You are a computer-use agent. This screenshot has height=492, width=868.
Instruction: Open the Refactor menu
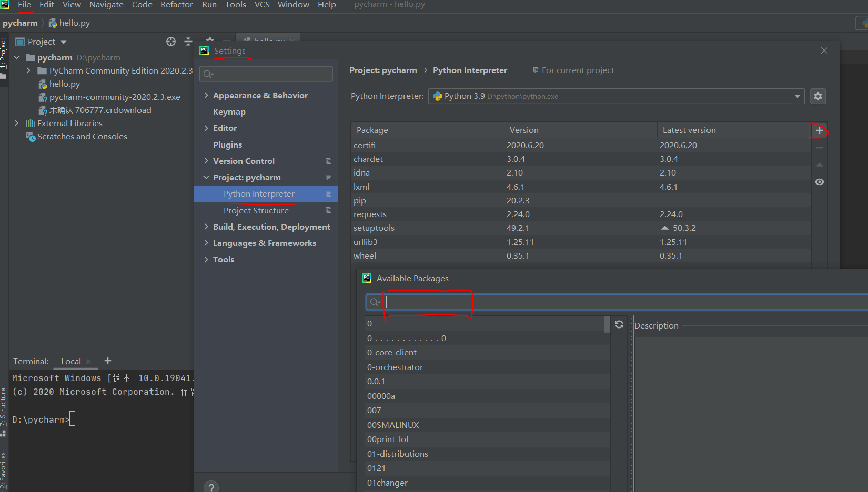177,5
